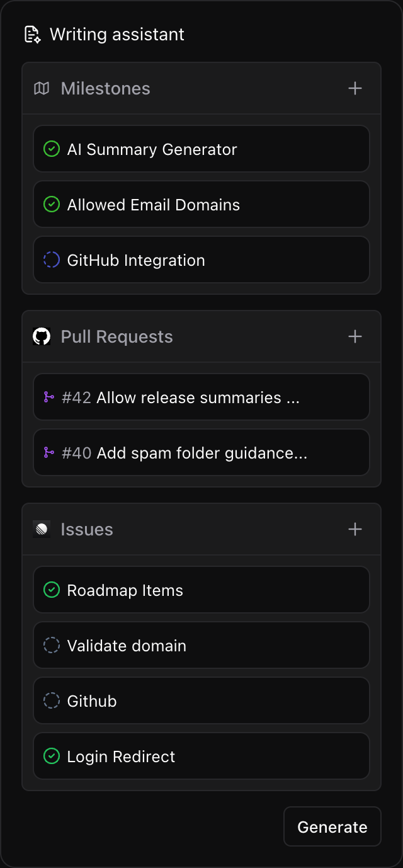Select the Login Redirect issue
403x868 pixels.
tap(201, 757)
